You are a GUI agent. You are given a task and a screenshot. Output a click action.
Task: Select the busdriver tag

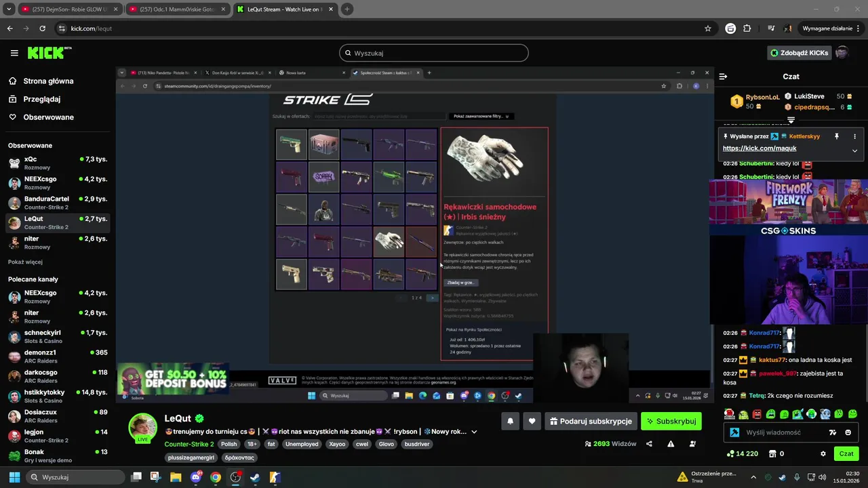(418, 444)
